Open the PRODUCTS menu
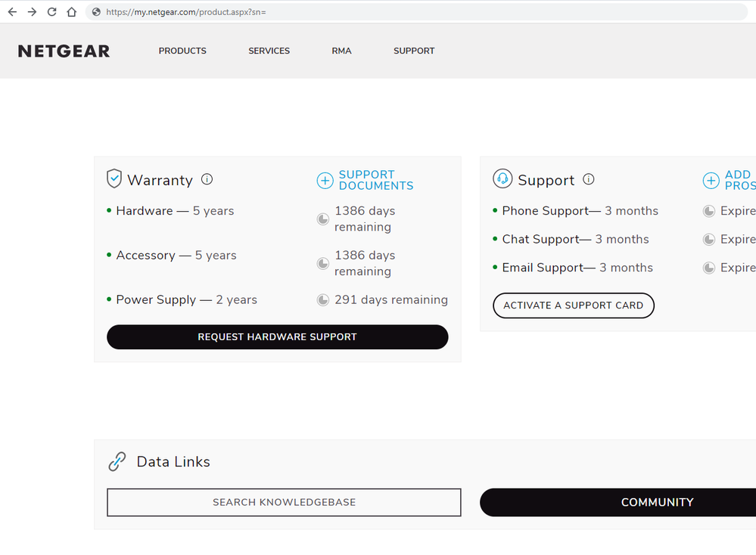Image resolution: width=756 pixels, height=555 pixels. point(182,51)
